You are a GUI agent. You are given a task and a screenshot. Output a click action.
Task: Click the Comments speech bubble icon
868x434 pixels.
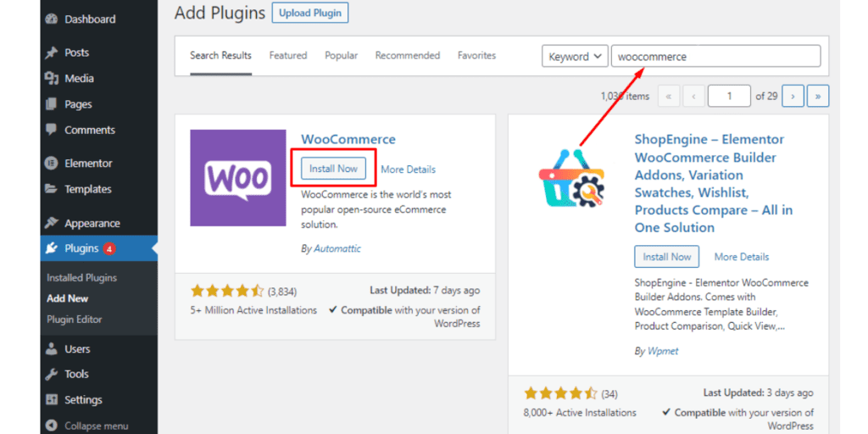(52, 130)
